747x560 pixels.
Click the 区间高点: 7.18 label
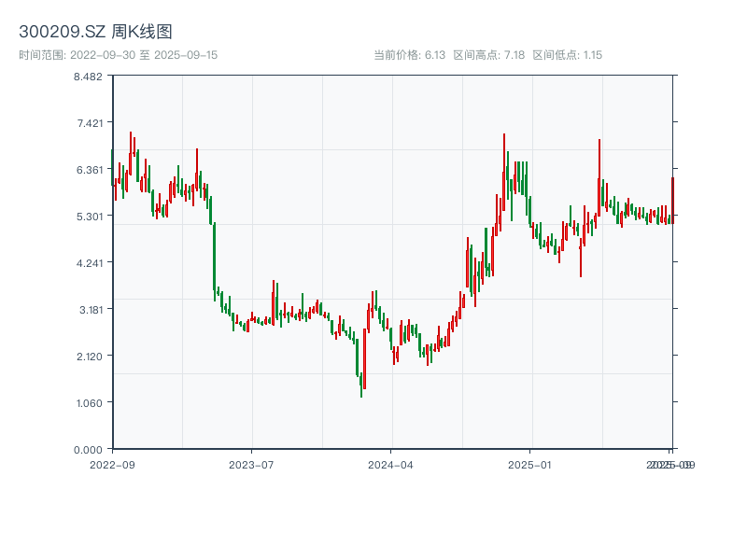click(488, 55)
